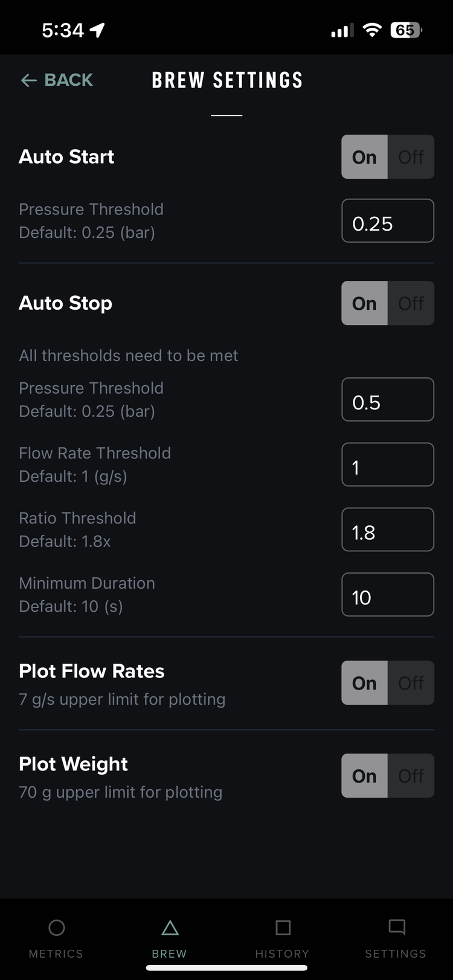Viewport: 453px width, 980px height.
Task: Go back using the BACK label
Action: pyautogui.click(x=68, y=80)
